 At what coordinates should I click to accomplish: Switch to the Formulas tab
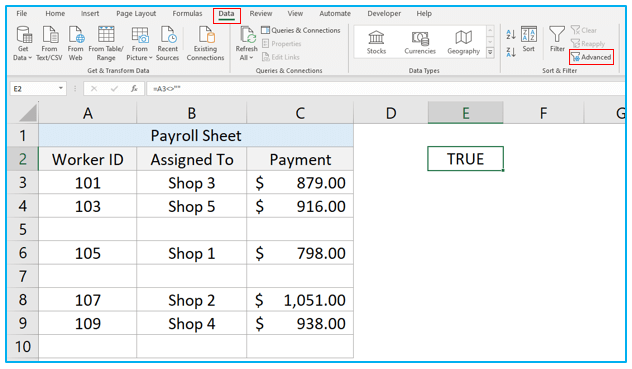coord(187,13)
